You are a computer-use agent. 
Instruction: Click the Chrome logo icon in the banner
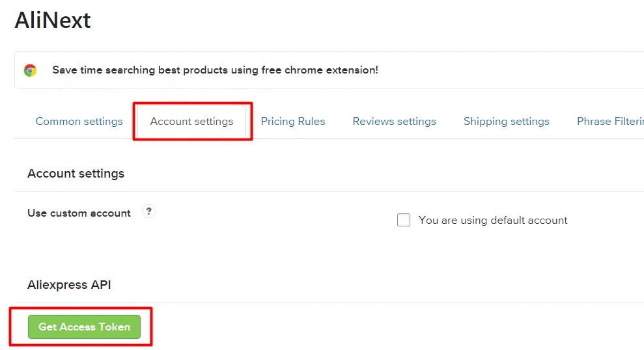point(30,70)
